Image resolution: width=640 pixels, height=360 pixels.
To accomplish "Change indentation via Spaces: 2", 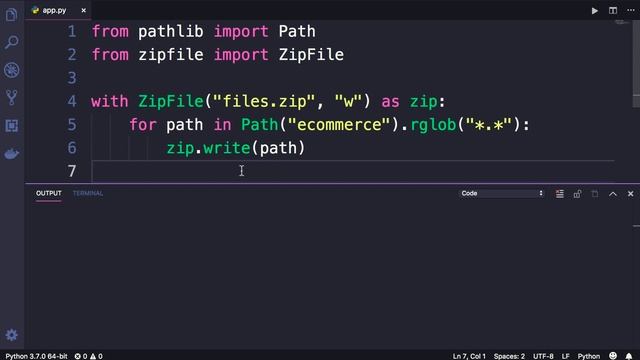I will tap(509, 356).
